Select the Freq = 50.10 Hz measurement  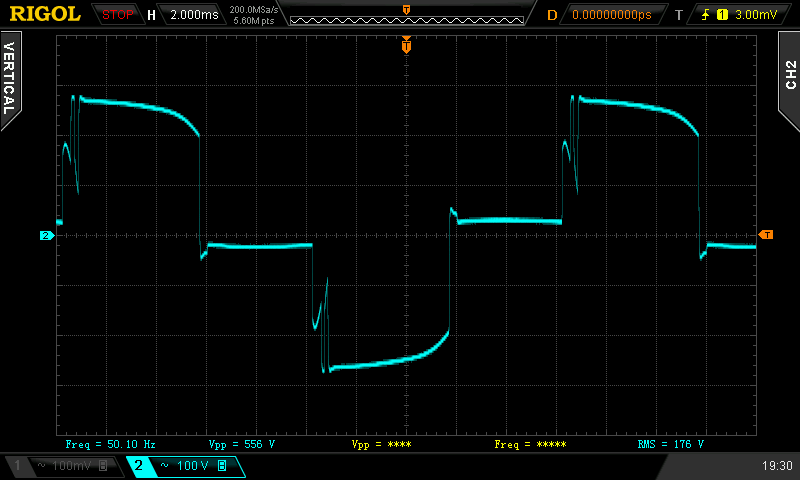(110, 443)
